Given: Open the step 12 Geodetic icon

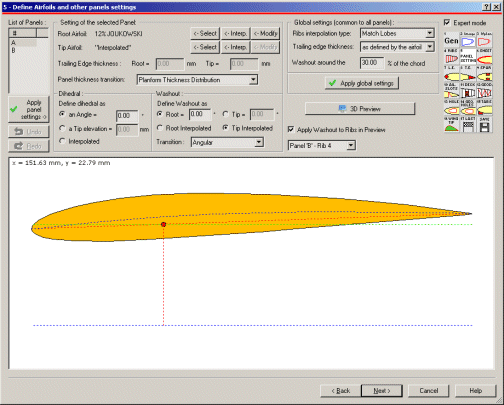Looking at the screenshot, I should pos(484,91).
